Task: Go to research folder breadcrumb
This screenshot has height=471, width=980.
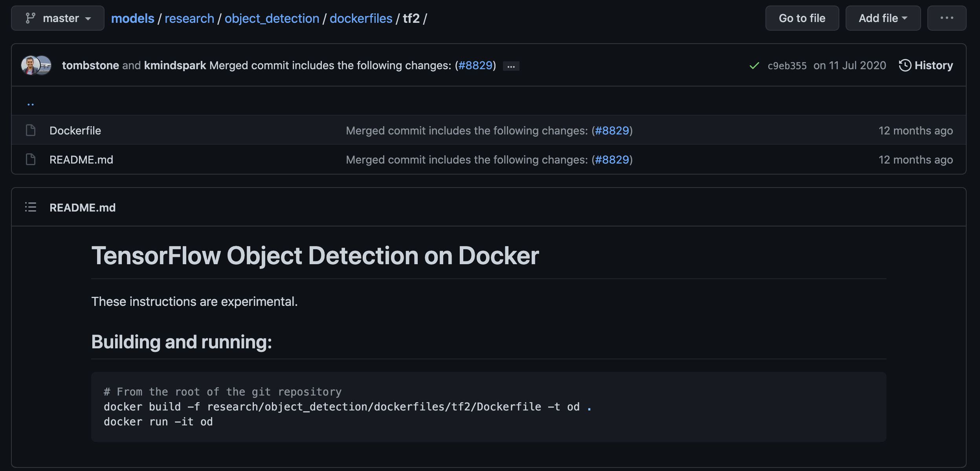Action: 189,18
